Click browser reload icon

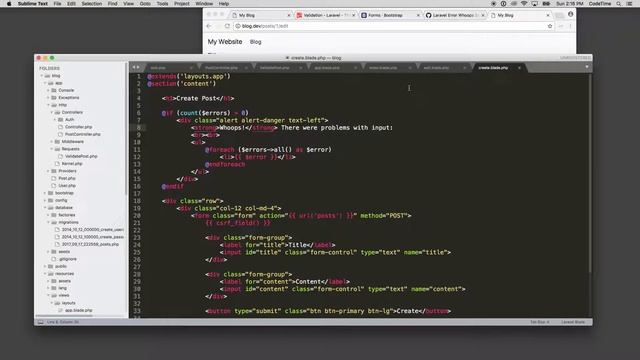(x=227, y=26)
